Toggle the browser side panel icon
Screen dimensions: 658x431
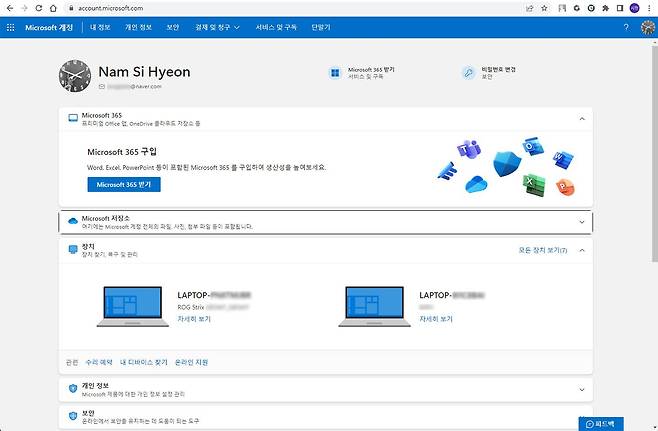pos(620,8)
